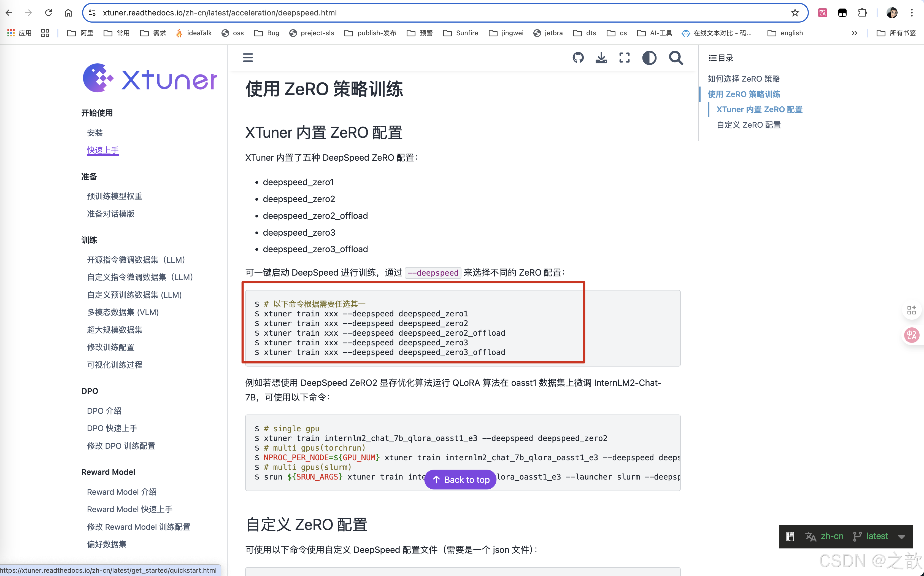The image size is (924, 576).
Task: Expand the readthedocs version flyout arrow
Action: [x=901, y=536]
